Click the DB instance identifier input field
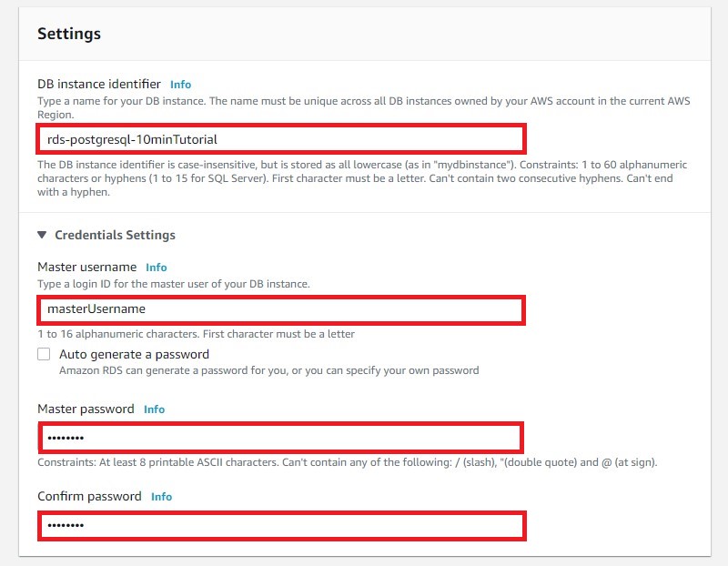 [280, 139]
